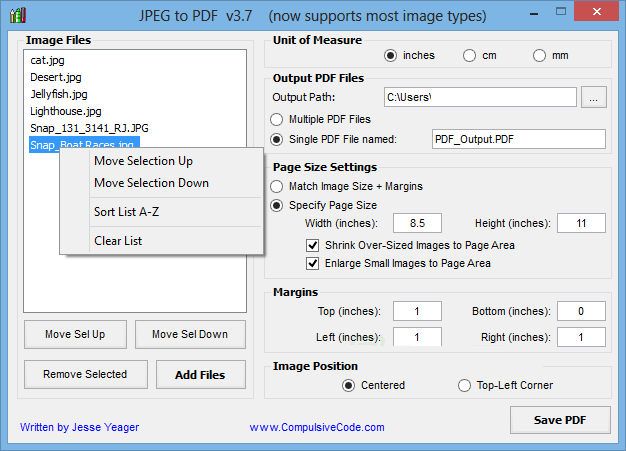This screenshot has width=626, height=451.
Task: Select Match Image Size + Margins
Action: tap(277, 186)
